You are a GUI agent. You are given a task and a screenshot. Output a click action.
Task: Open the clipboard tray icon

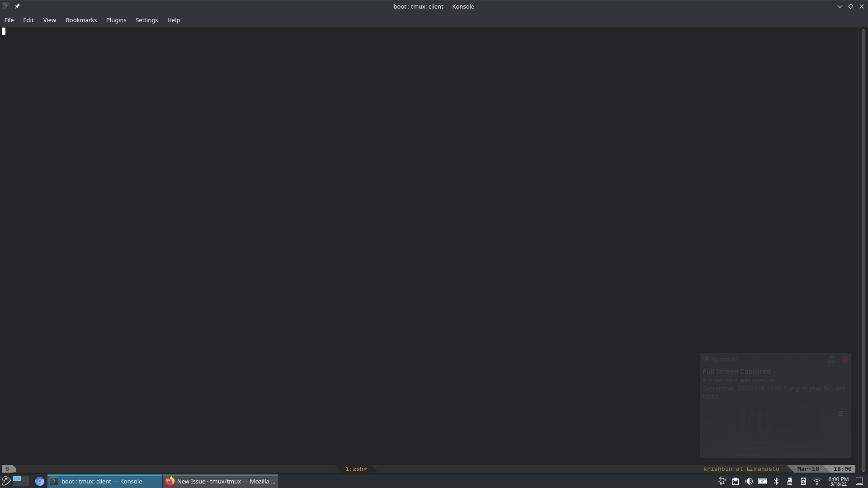736,481
